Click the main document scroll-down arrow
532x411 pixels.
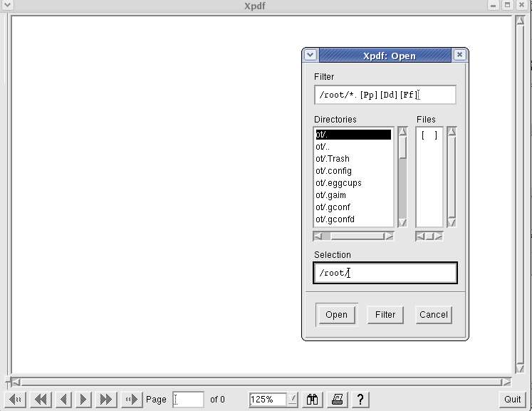[520, 368]
